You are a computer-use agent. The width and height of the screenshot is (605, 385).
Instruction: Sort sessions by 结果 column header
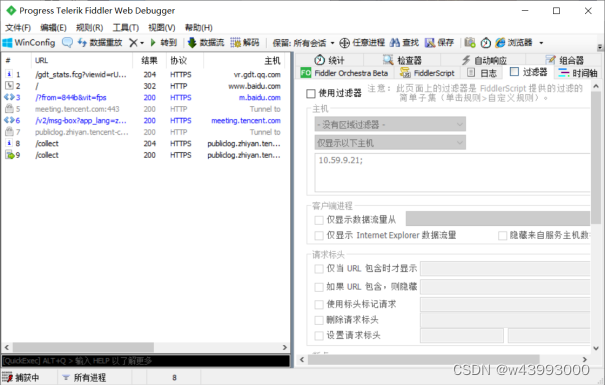(149, 60)
